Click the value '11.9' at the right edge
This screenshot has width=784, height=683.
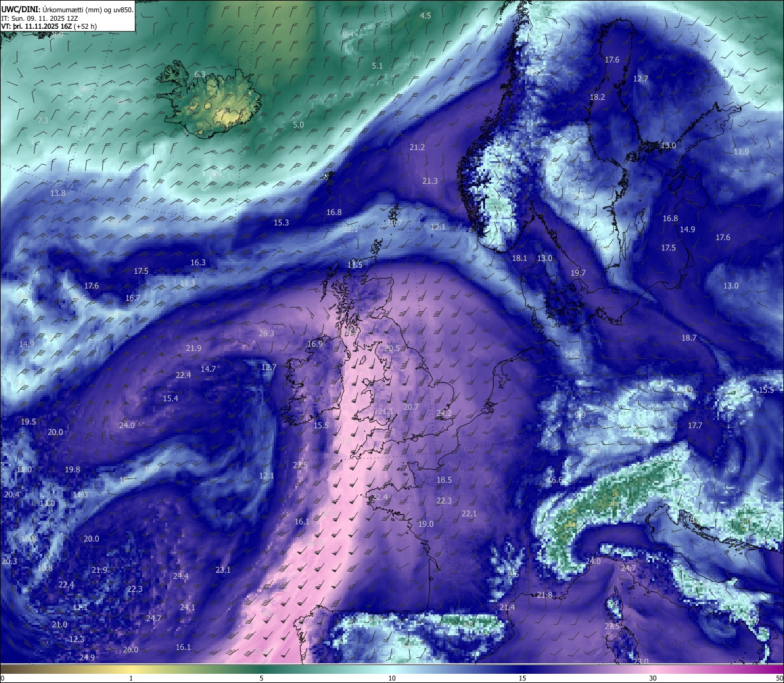click(741, 151)
